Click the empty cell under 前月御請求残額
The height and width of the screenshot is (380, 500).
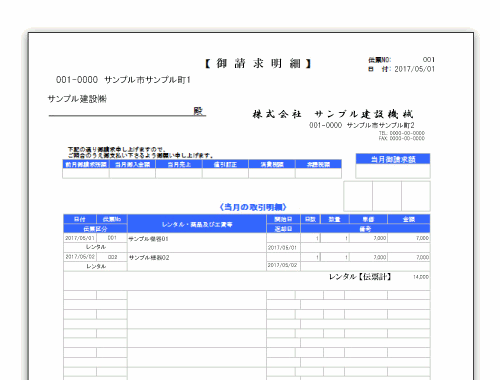(x=86, y=173)
